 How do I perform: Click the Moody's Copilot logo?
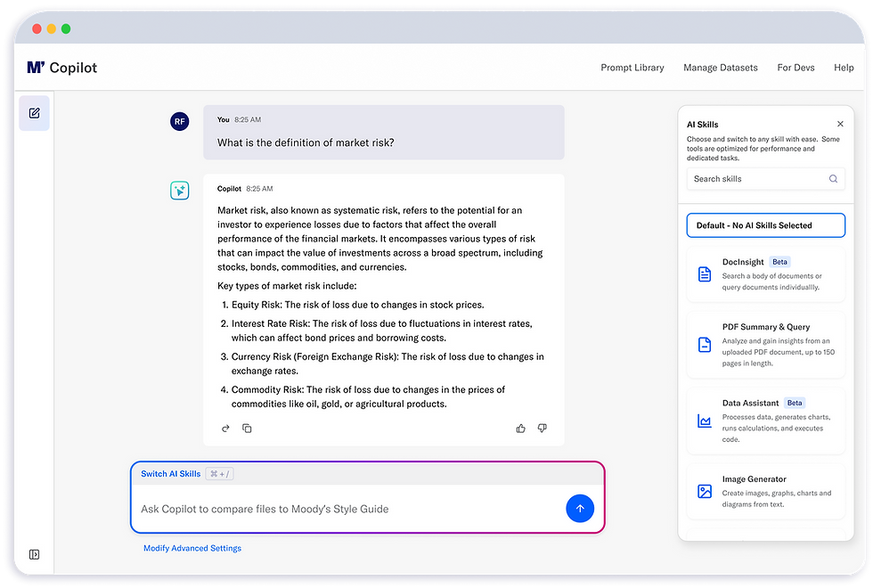(x=61, y=68)
